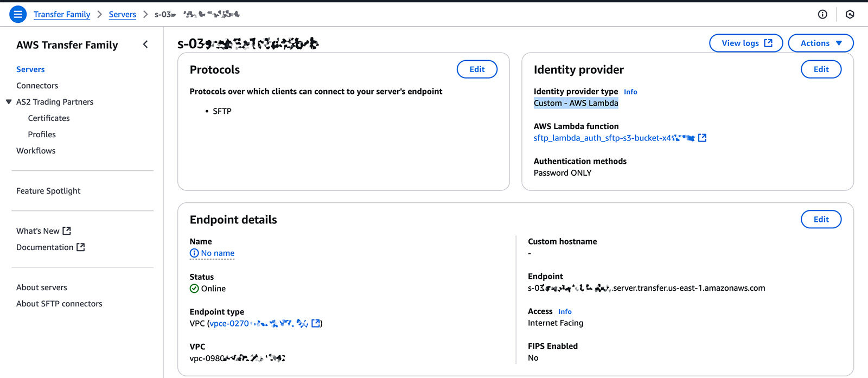Open the AWS services hamburger menu
This screenshot has height=378, width=868.
click(17, 14)
